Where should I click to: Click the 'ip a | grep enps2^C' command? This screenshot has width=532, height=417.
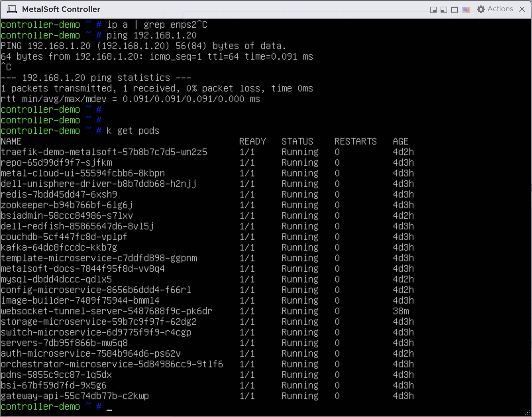(x=157, y=25)
